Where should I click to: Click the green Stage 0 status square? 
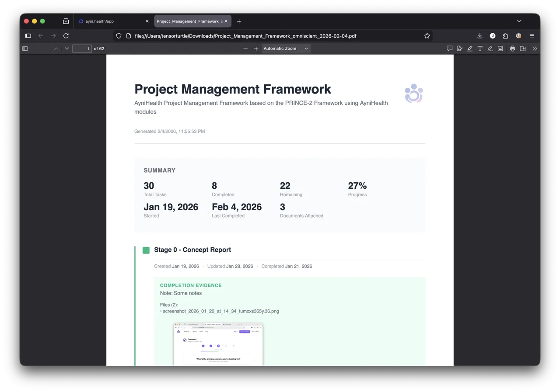pos(146,250)
